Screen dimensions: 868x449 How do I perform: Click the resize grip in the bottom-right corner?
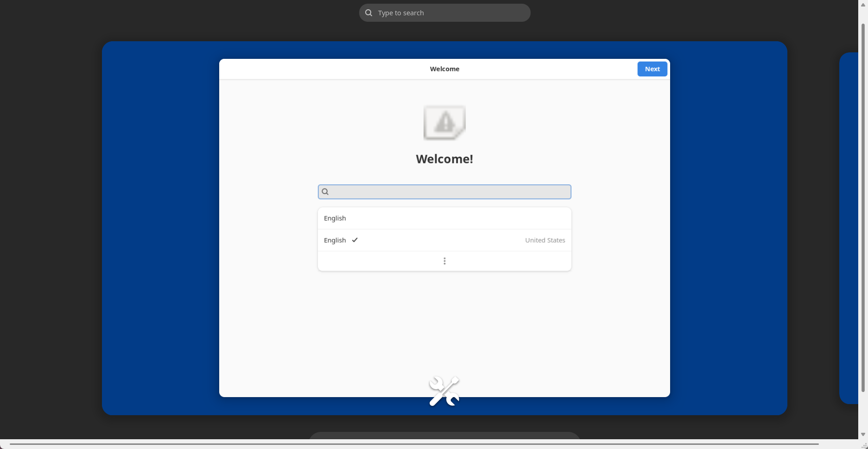tap(864, 445)
